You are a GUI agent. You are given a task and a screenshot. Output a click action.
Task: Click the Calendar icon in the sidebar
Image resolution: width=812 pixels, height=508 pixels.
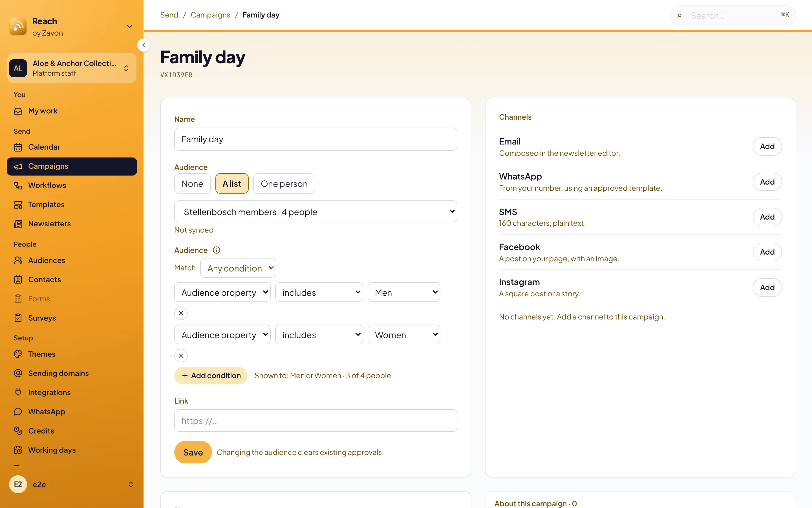click(x=18, y=147)
